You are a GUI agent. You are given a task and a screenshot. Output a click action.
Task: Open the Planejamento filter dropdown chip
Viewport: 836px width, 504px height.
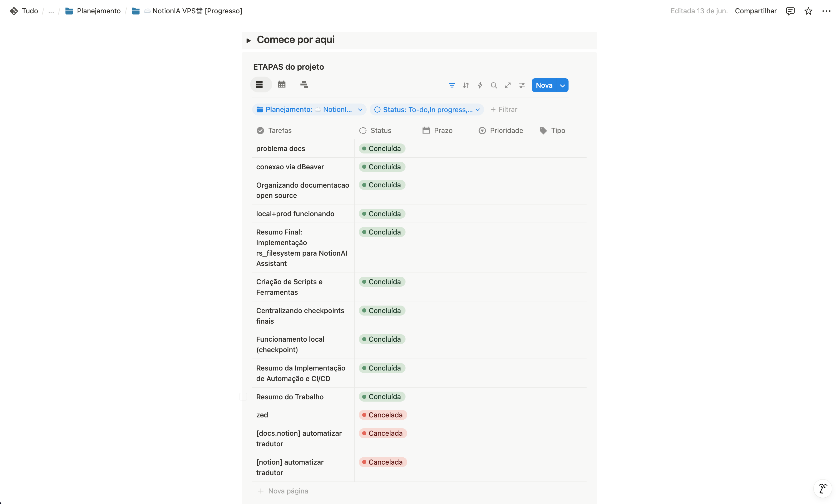pyautogui.click(x=309, y=109)
